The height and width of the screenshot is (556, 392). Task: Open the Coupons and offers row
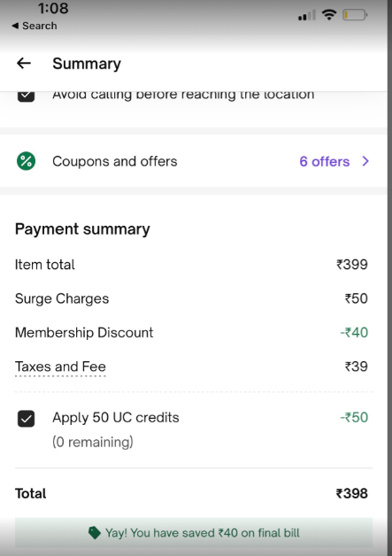(194, 161)
